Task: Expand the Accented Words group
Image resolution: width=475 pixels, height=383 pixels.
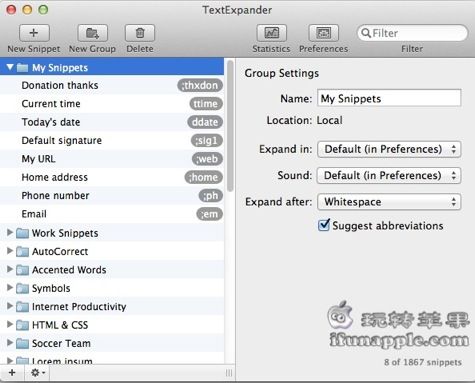Action: tap(10, 269)
